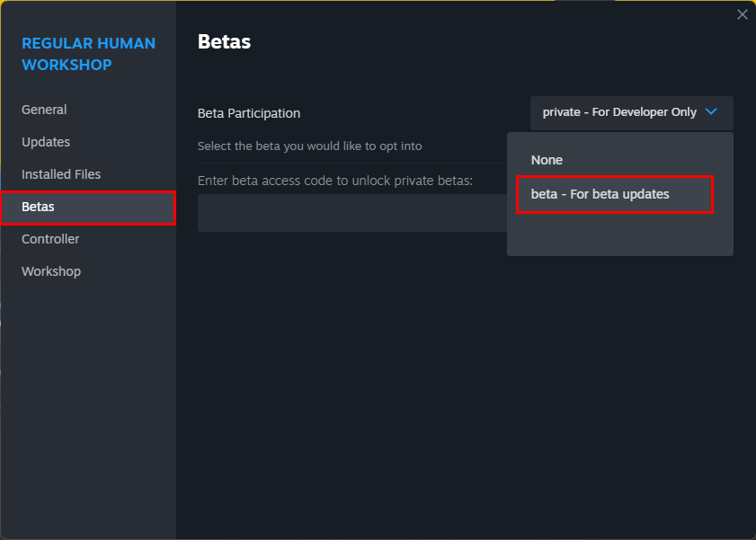Screen dimensions: 756x540
Task: Switch to the Updates section
Action: click(x=44, y=141)
